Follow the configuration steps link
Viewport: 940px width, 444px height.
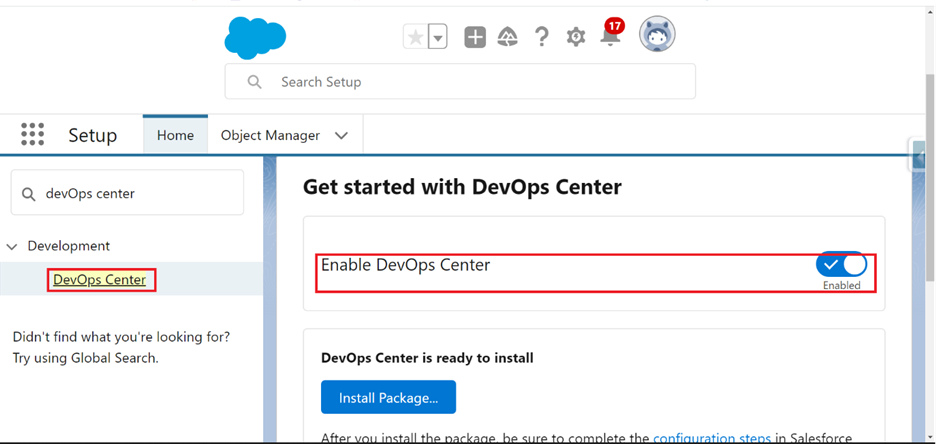712,438
